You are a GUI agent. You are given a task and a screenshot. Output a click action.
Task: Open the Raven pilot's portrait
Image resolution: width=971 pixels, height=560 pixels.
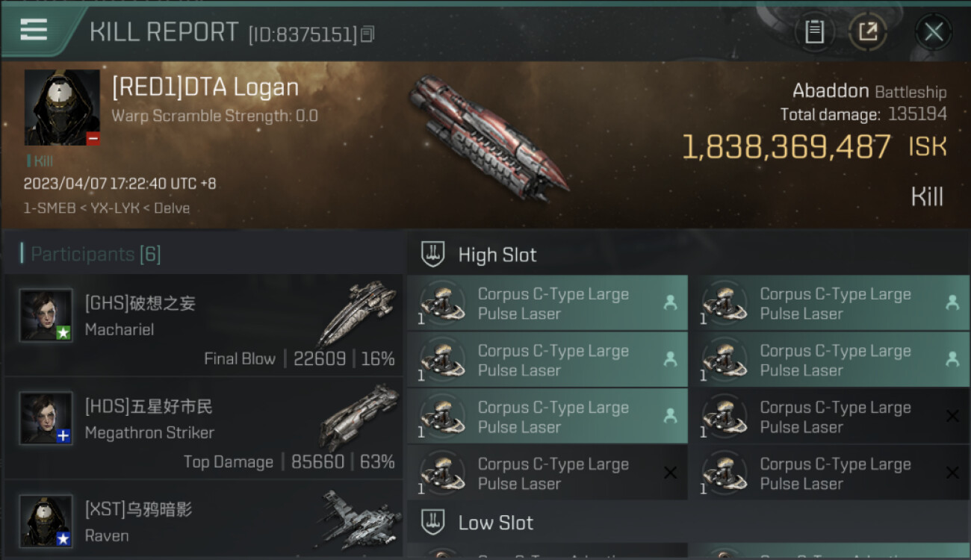46,520
